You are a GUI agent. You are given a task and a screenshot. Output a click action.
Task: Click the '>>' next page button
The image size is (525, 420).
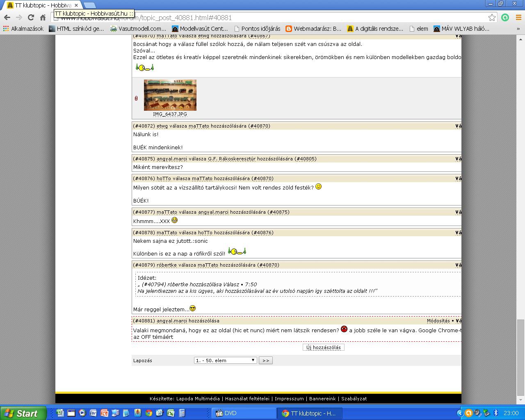click(x=265, y=360)
